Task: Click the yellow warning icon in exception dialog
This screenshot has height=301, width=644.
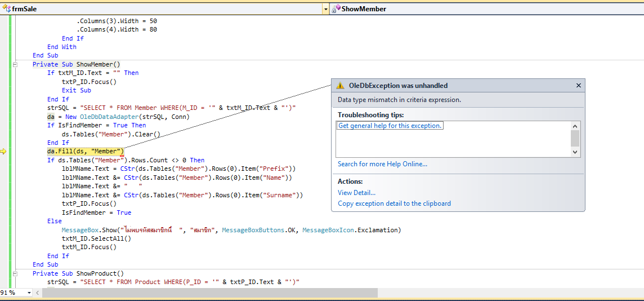Action: pos(340,86)
